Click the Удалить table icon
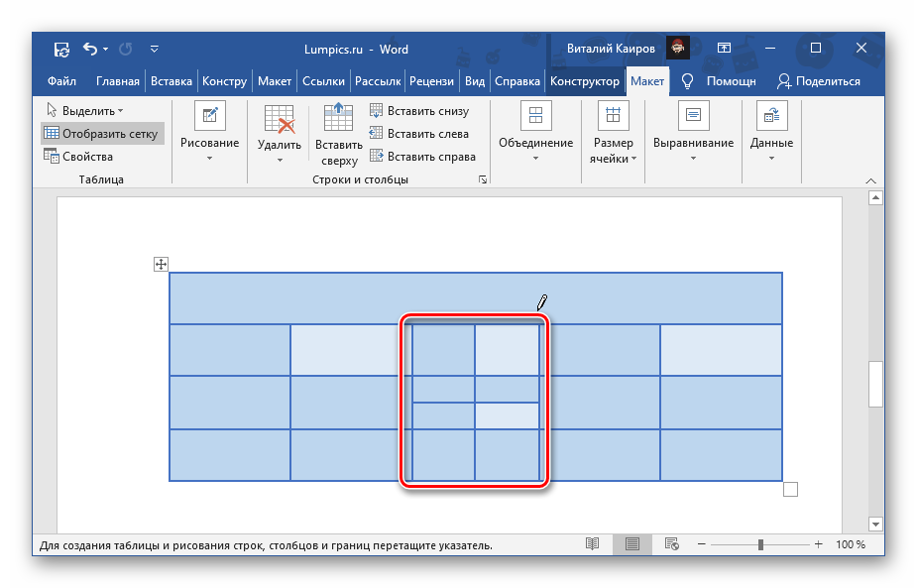The image size is (917, 588). pos(279,119)
